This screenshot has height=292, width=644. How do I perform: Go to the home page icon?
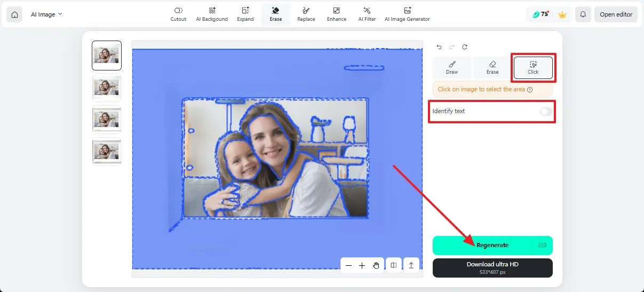[x=14, y=14]
